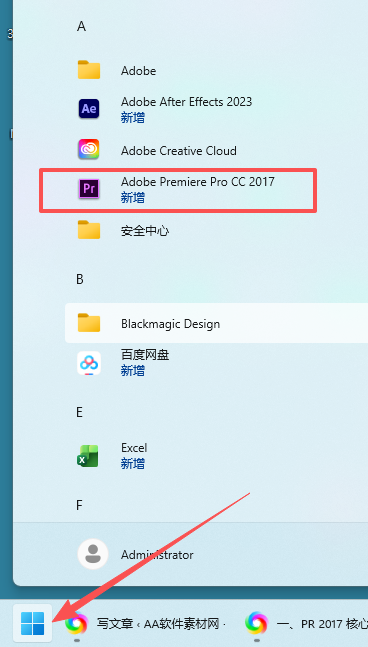Click the letter E section header
368x647 pixels.
[x=80, y=412]
